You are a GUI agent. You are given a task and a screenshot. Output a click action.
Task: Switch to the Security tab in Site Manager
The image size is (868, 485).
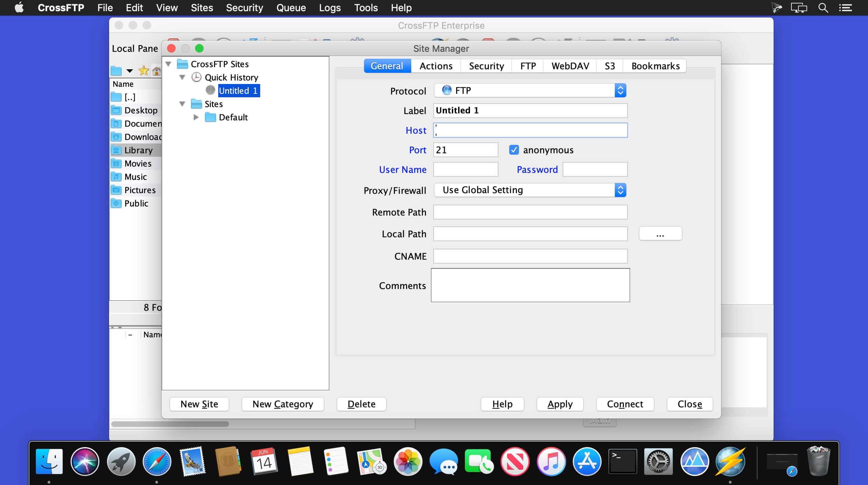point(486,66)
